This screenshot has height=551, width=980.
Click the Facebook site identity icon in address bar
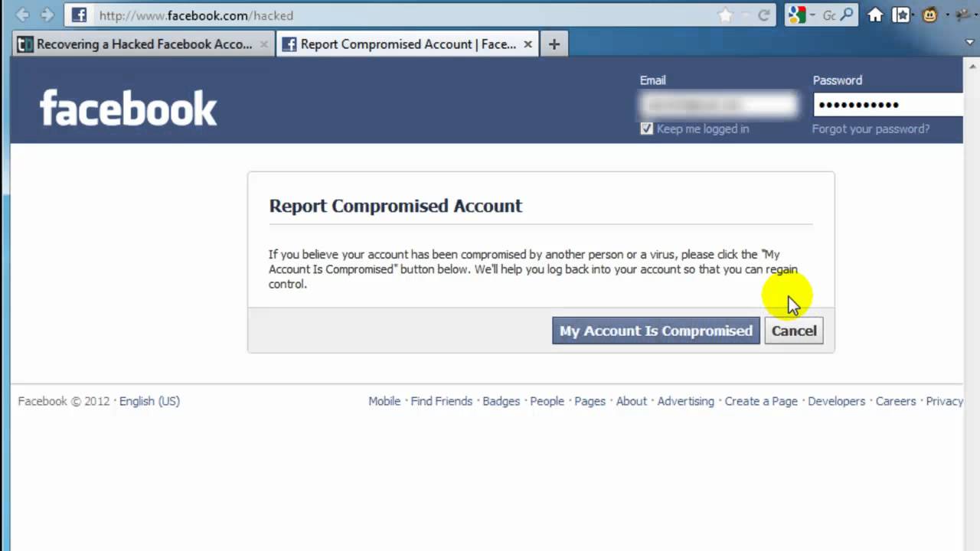click(x=79, y=15)
